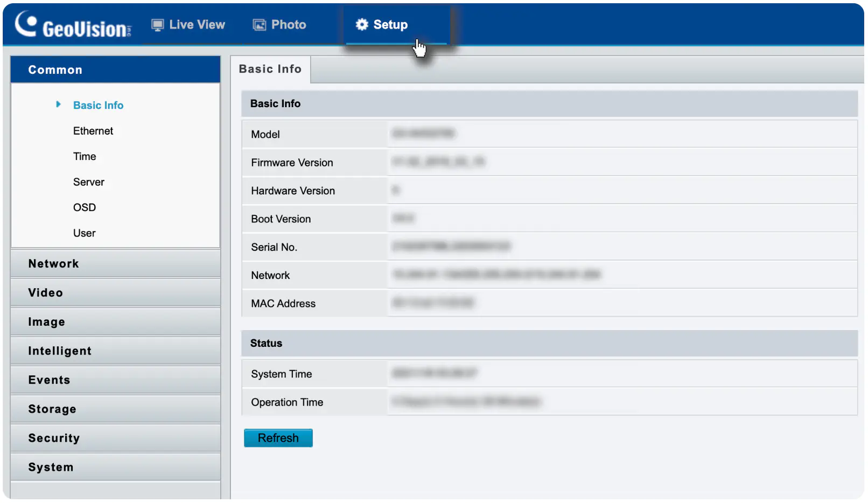The width and height of the screenshot is (868, 503).
Task: Click the Boot Version label
Action: 281,219
